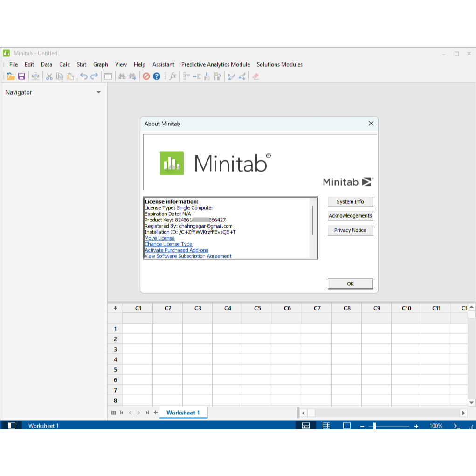Click the Undo icon in the toolbar
Screen dimensions: 476x476
tap(83, 76)
